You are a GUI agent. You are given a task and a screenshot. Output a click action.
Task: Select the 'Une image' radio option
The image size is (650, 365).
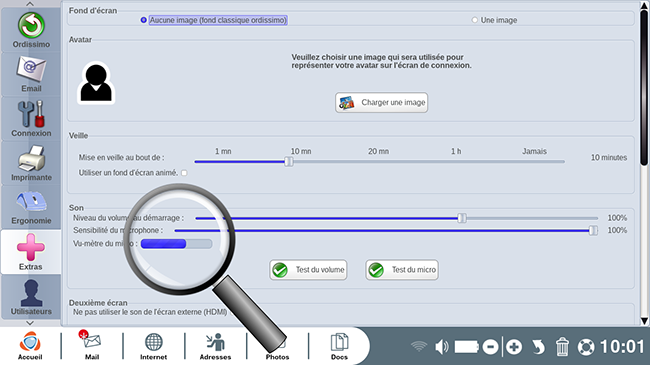pyautogui.click(x=475, y=20)
